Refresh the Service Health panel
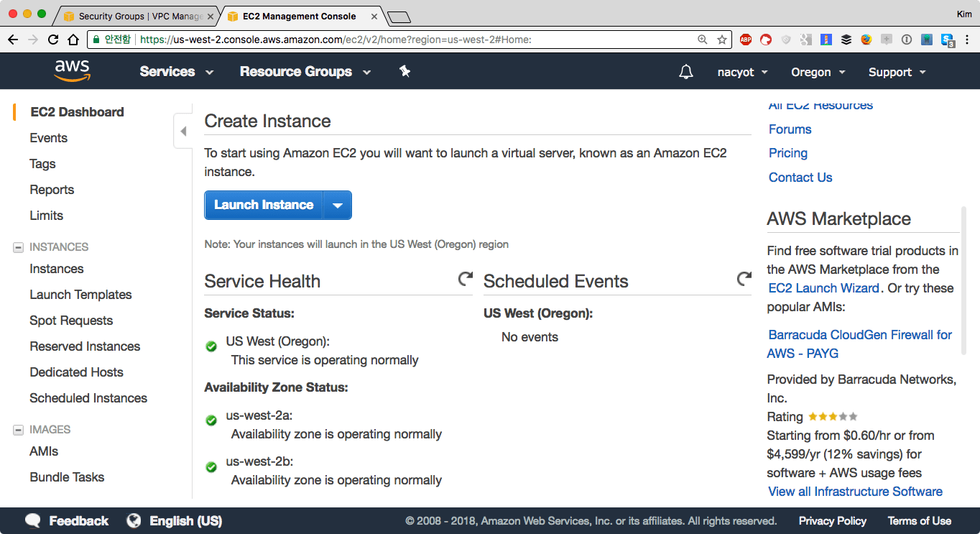980x534 pixels. (466, 279)
